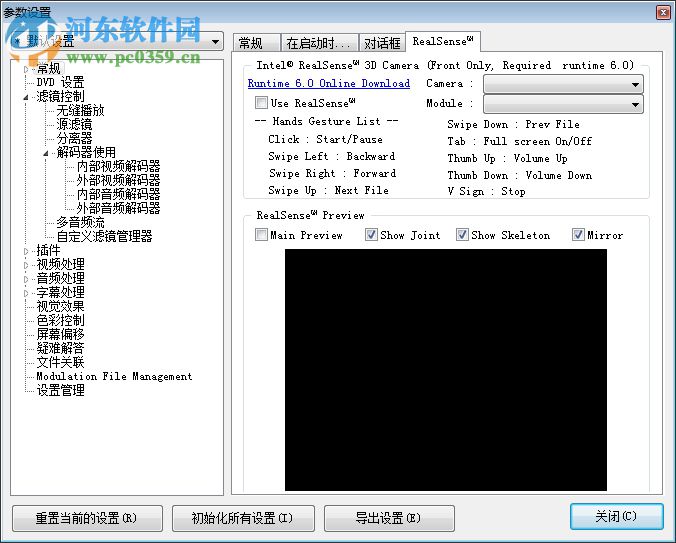Viewport: 676px width, 543px height.
Task: Enable the Use RealSense checkbox
Action: pos(261,103)
